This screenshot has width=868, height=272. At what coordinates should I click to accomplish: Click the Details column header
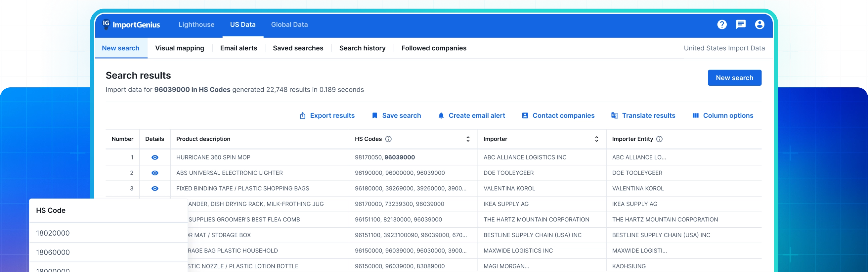tap(154, 139)
